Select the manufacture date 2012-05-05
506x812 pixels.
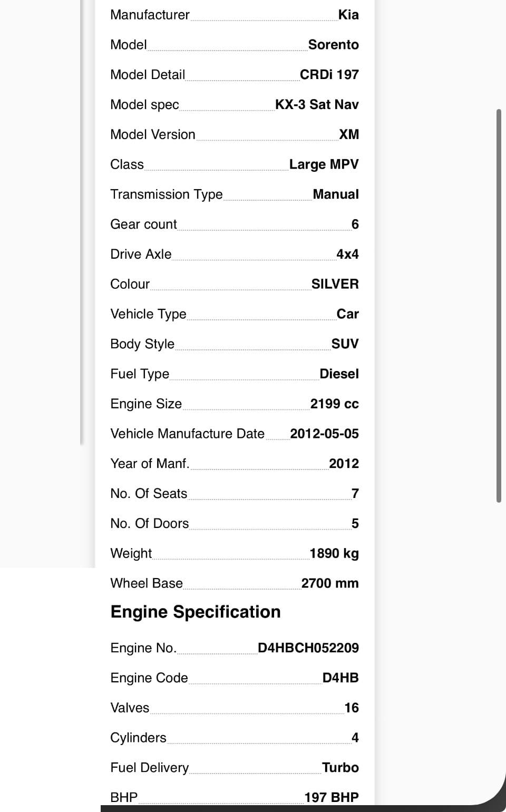[x=324, y=434]
